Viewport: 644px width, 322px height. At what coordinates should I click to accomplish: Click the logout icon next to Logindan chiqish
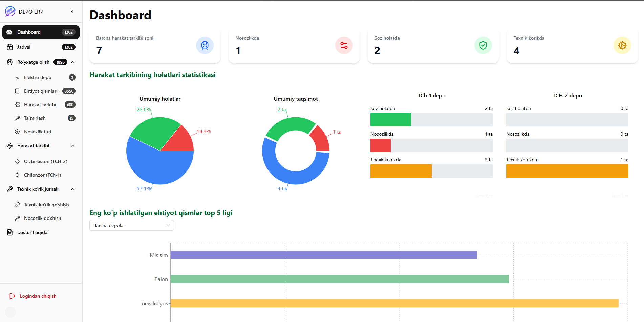click(13, 296)
